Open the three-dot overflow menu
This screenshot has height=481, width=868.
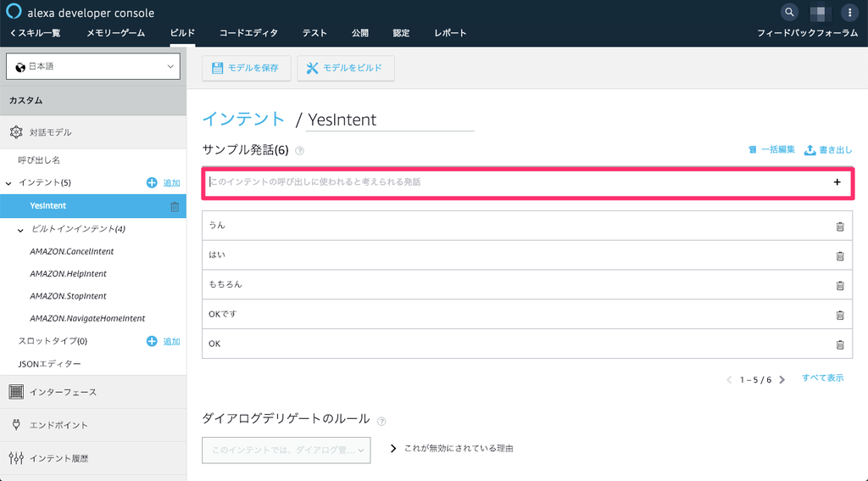click(x=849, y=12)
